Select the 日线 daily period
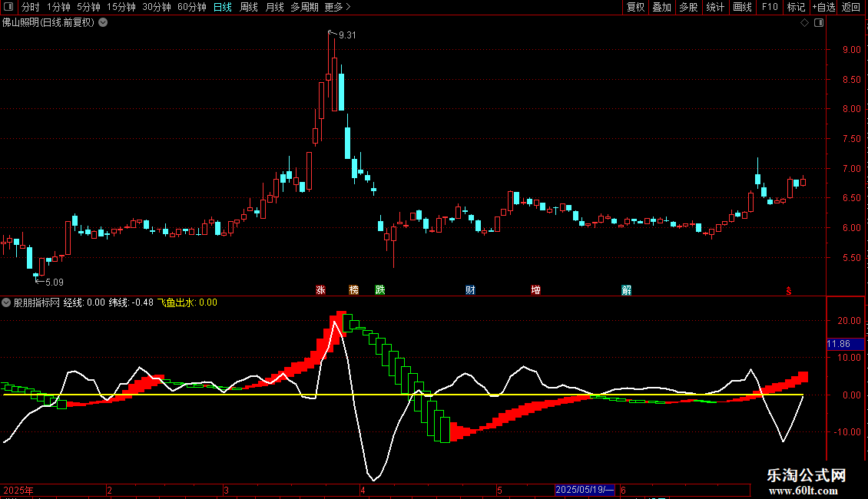Viewport: 868px width, 499px height. tap(223, 7)
